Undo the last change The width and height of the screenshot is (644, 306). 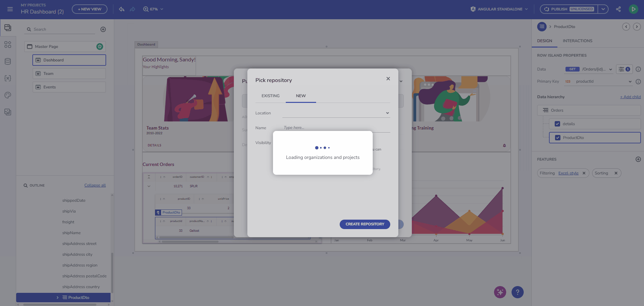pos(122,9)
